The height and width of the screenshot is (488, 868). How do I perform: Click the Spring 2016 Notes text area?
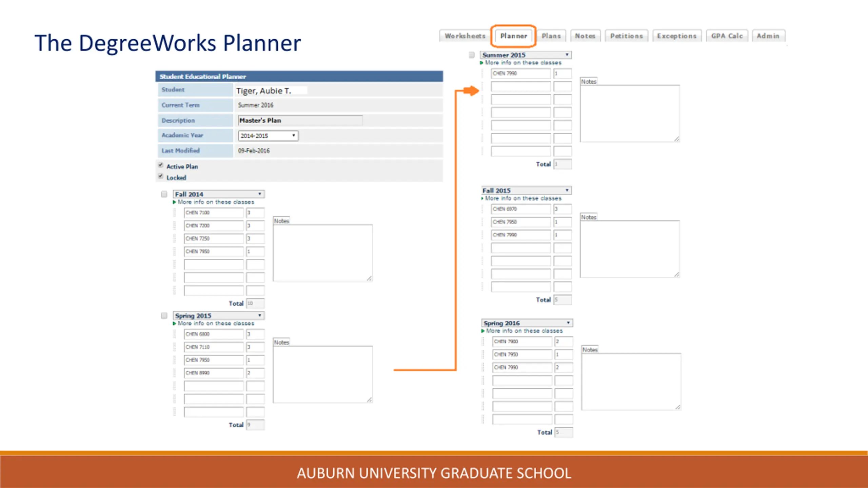631,382
